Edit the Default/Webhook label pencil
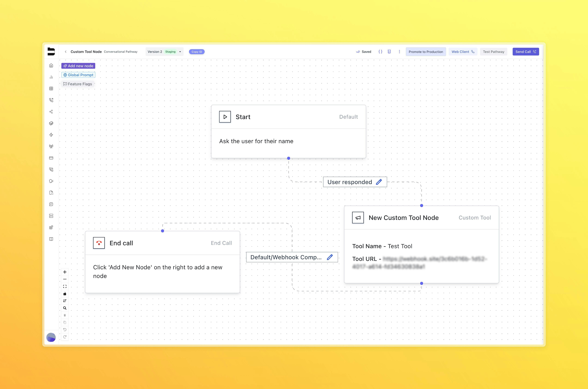The width and height of the screenshot is (588, 389). tap(330, 257)
